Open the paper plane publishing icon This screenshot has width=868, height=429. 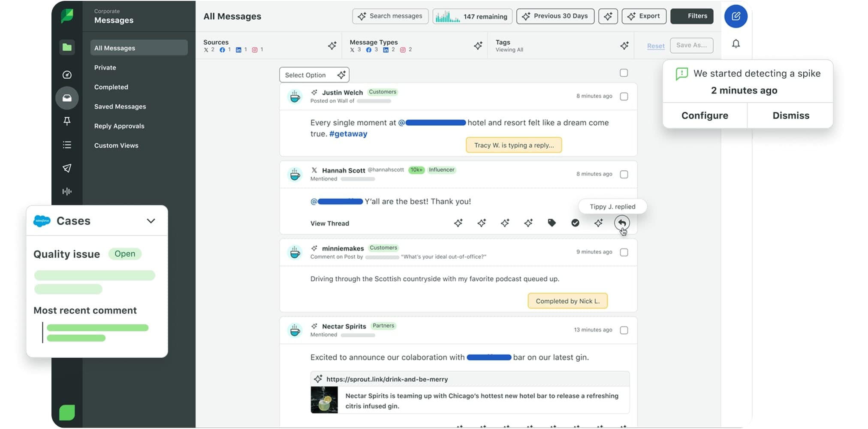coord(67,168)
